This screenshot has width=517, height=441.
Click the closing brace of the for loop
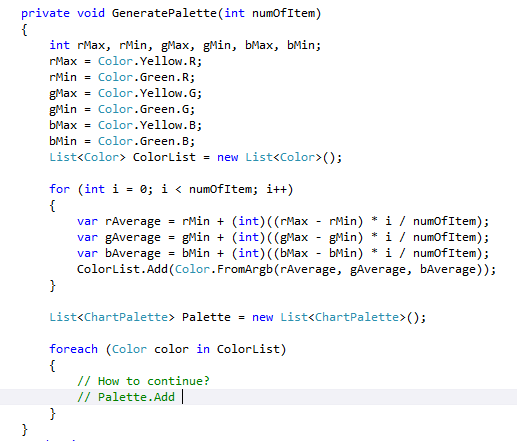(x=52, y=286)
